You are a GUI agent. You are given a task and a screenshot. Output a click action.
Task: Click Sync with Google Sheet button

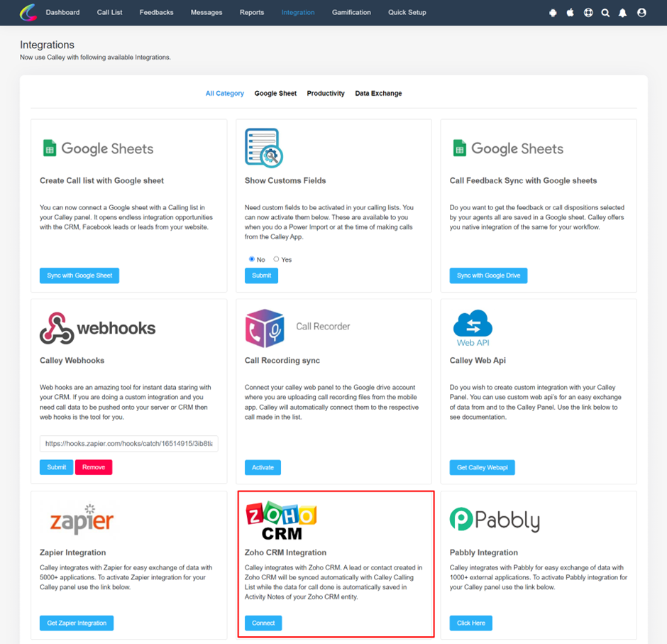coord(79,275)
